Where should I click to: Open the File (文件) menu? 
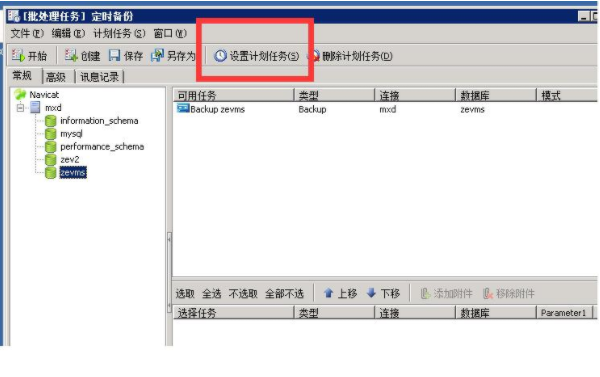27,33
